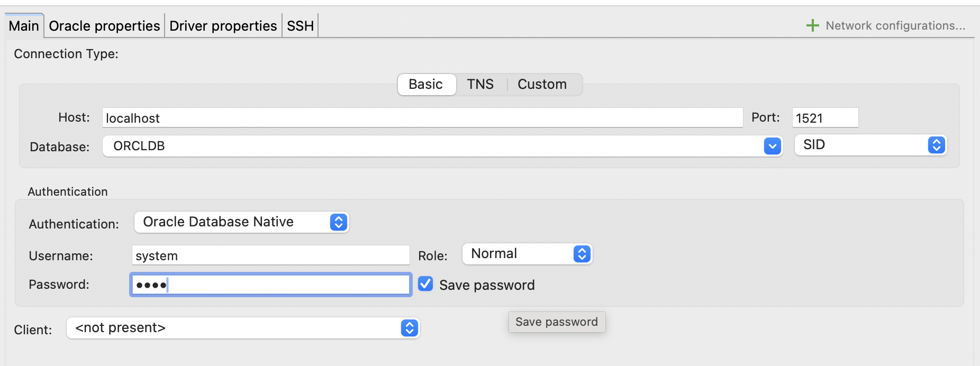The height and width of the screenshot is (366, 980).
Task: Open the SSH tab
Action: click(x=301, y=26)
